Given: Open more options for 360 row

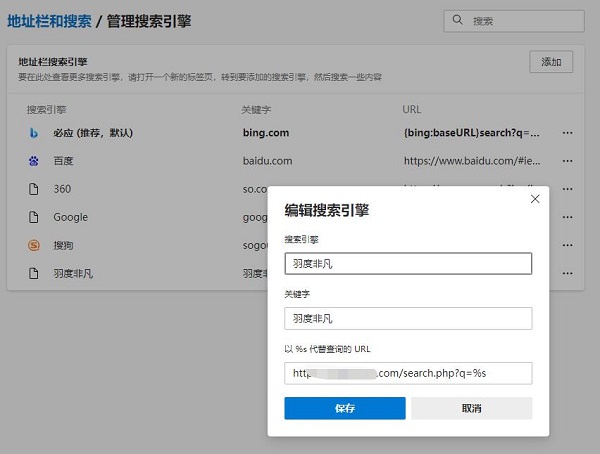Looking at the screenshot, I should 567,189.
